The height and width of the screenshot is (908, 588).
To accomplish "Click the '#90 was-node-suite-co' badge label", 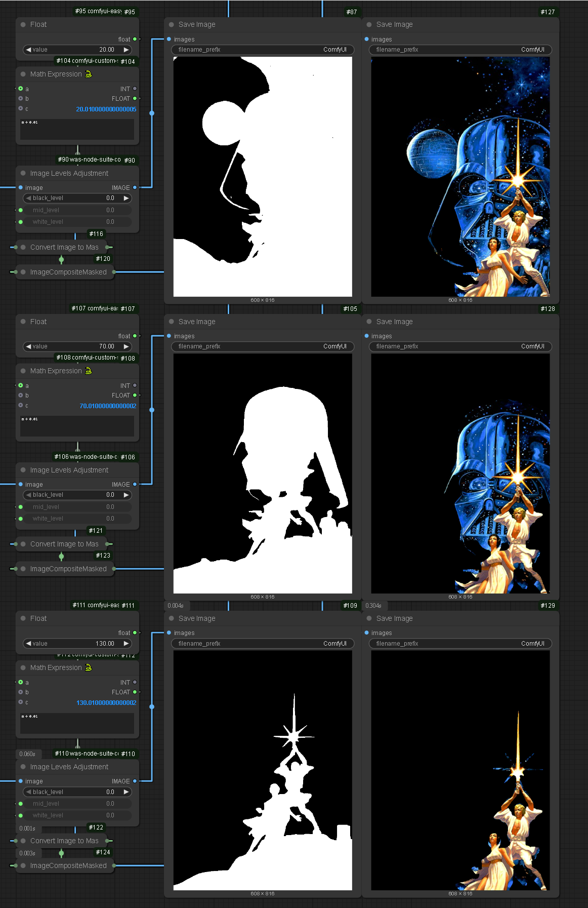I will pyautogui.click(x=89, y=160).
